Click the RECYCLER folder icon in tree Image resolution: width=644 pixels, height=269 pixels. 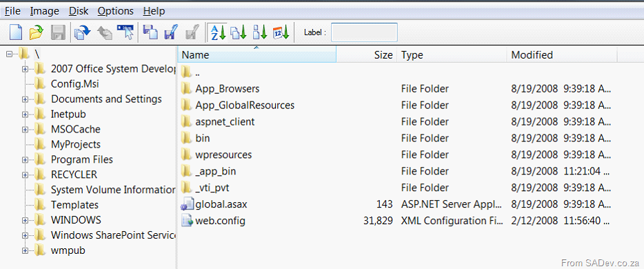(x=40, y=175)
